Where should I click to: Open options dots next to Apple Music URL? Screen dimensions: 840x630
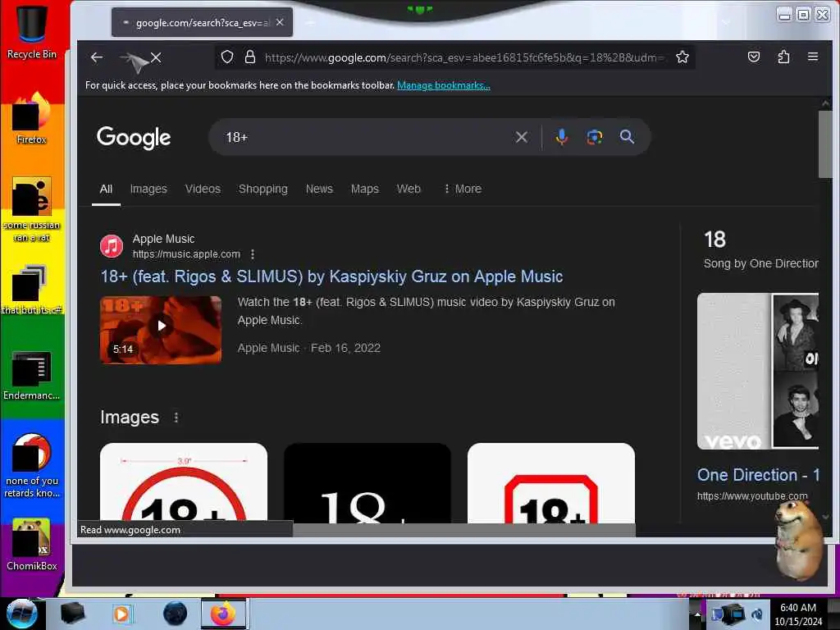click(253, 254)
